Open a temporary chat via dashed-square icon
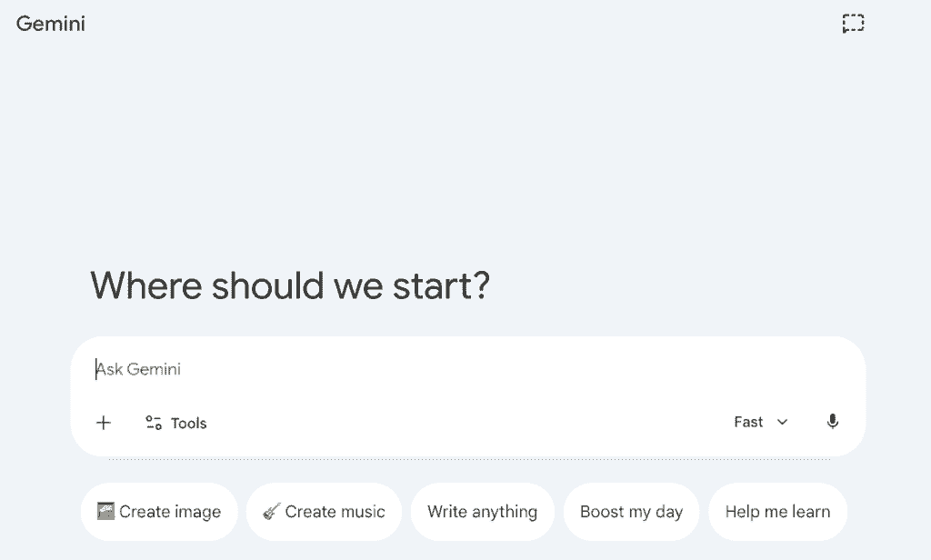931x560 pixels. point(852,24)
